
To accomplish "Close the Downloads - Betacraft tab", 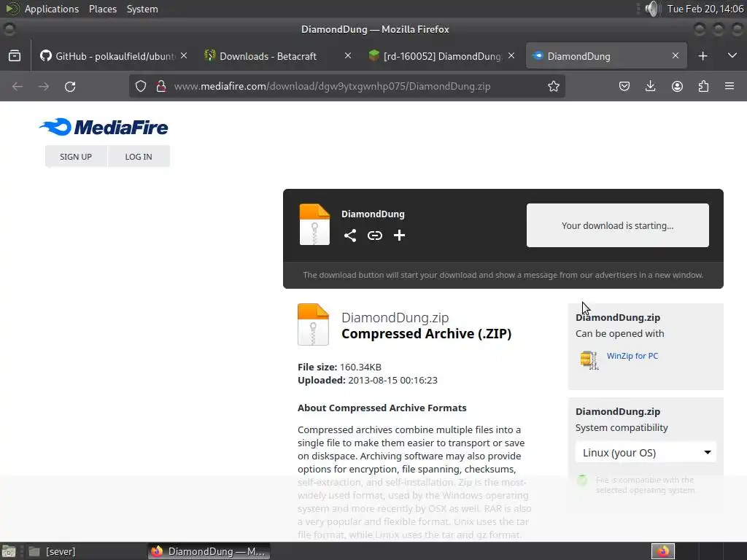I will point(348,55).
